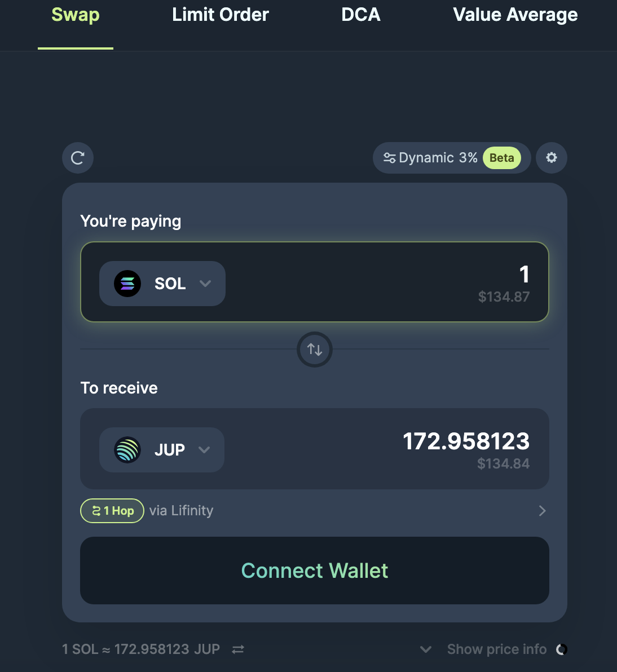Image resolution: width=617 pixels, height=672 pixels.
Task: Expand Show price info
Action: click(496, 649)
